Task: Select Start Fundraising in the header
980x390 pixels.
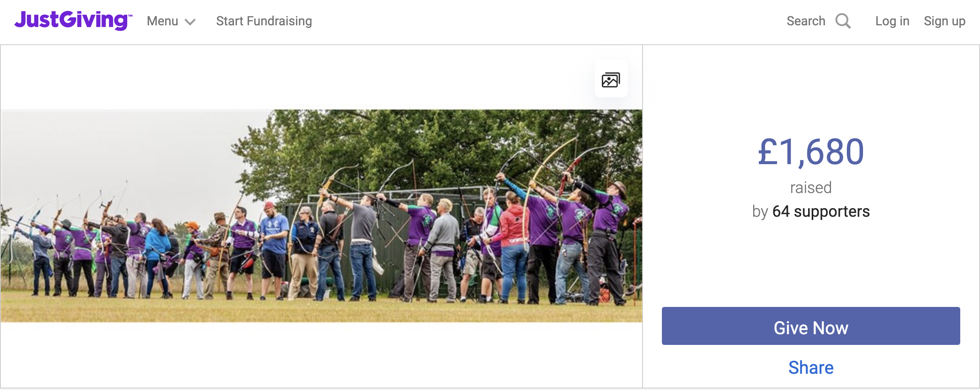Action: tap(264, 21)
